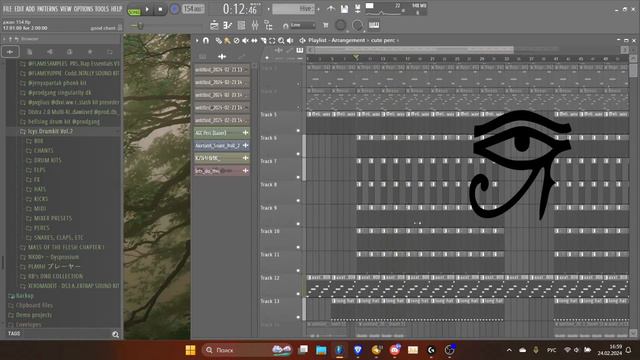Screen dimensions: 640x360
Task: Toggle mute on Track 12
Action: point(298,293)
